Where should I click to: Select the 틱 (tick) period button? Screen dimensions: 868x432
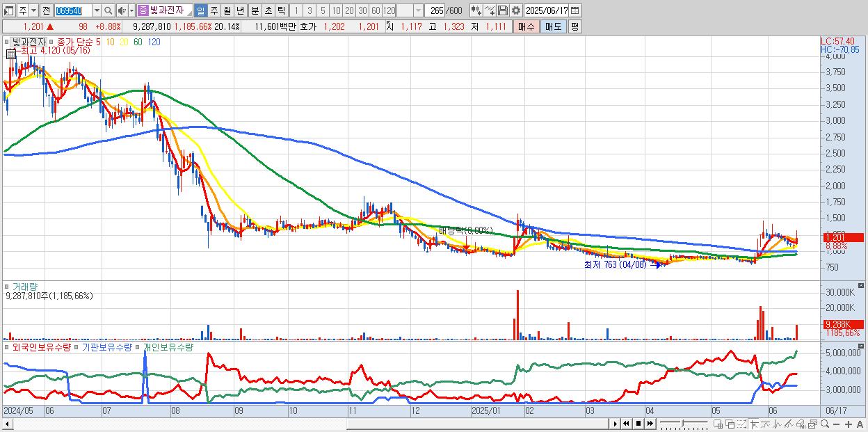[281, 10]
